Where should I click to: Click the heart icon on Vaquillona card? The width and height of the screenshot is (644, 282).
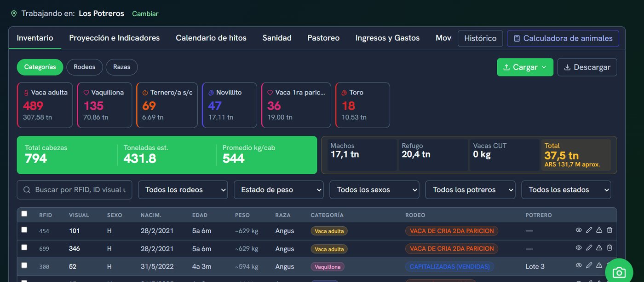click(x=86, y=93)
